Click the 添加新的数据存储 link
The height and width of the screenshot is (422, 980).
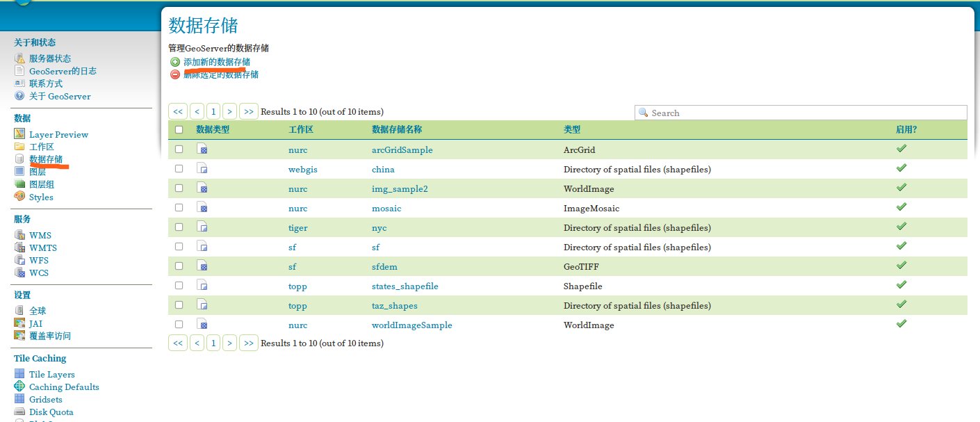[217, 62]
